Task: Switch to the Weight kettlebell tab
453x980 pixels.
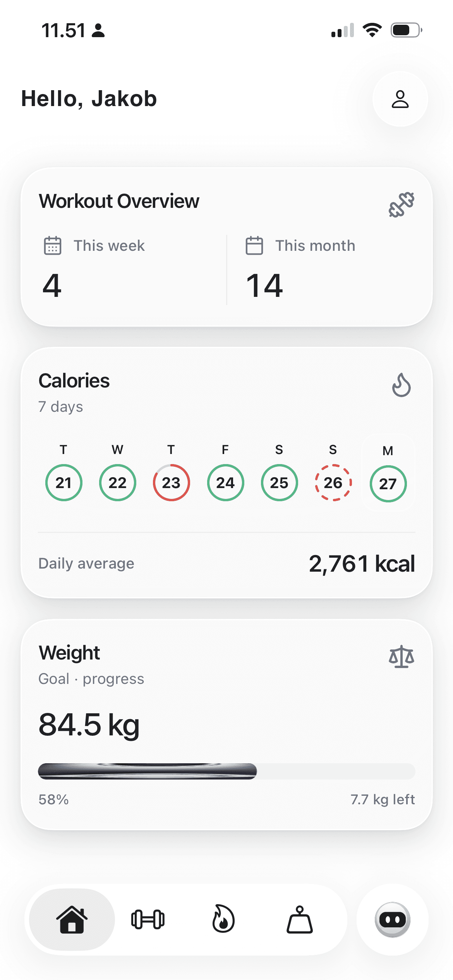Action: tap(300, 920)
